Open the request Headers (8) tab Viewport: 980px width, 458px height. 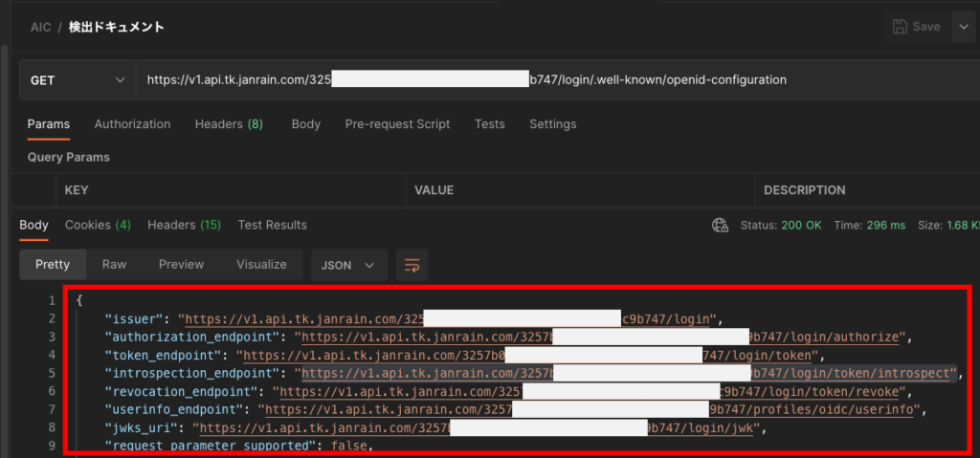point(229,124)
